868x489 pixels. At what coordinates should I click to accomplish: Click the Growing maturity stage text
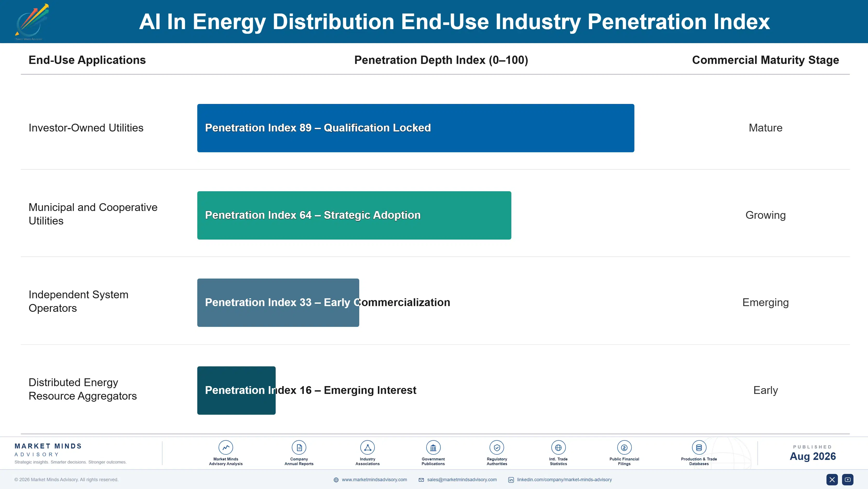point(765,215)
